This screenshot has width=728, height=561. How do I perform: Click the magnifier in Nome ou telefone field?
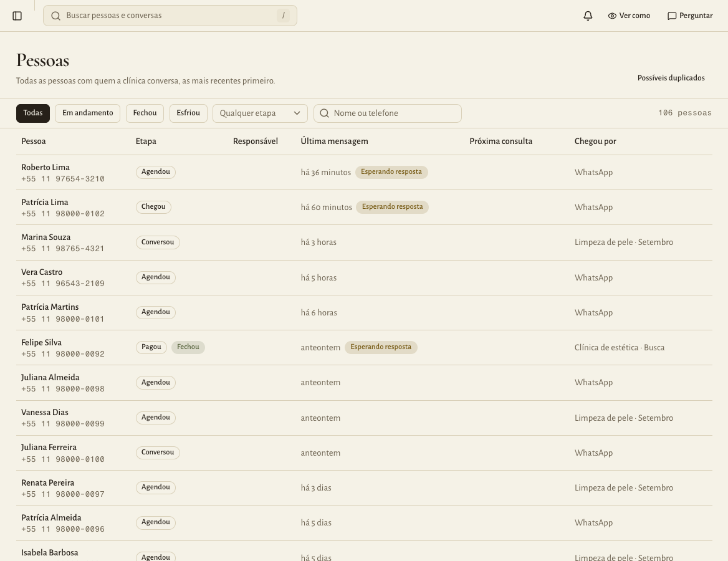(325, 113)
